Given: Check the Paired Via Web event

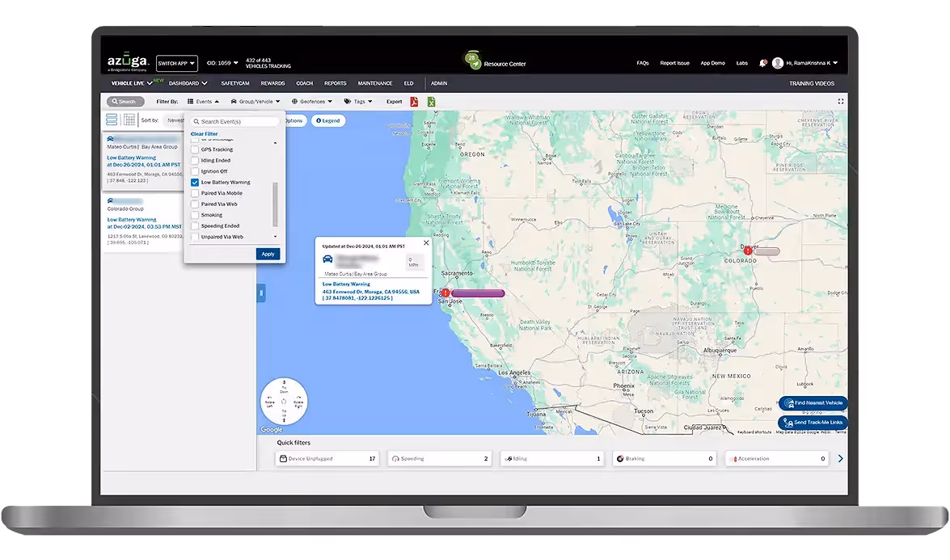Looking at the screenshot, I should 195,204.
